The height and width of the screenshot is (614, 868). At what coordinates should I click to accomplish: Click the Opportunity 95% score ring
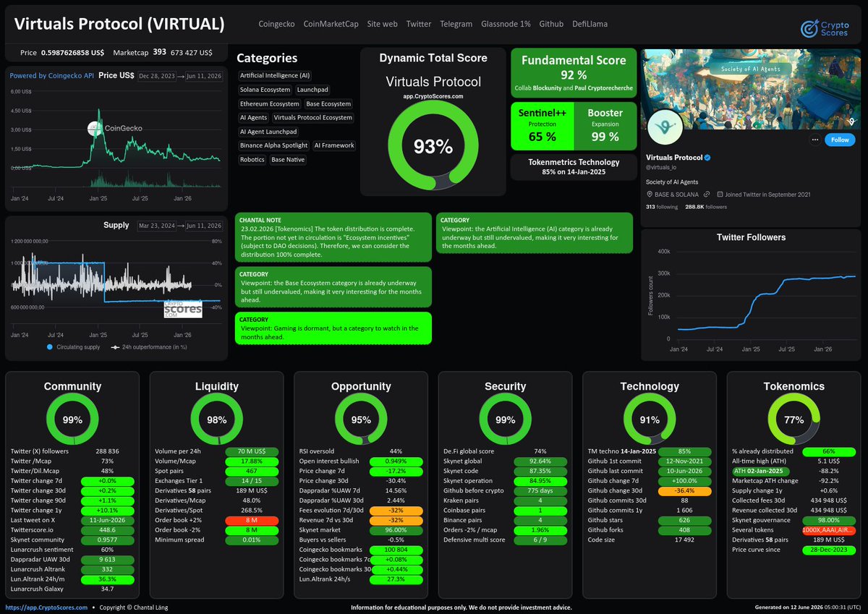[x=361, y=419]
